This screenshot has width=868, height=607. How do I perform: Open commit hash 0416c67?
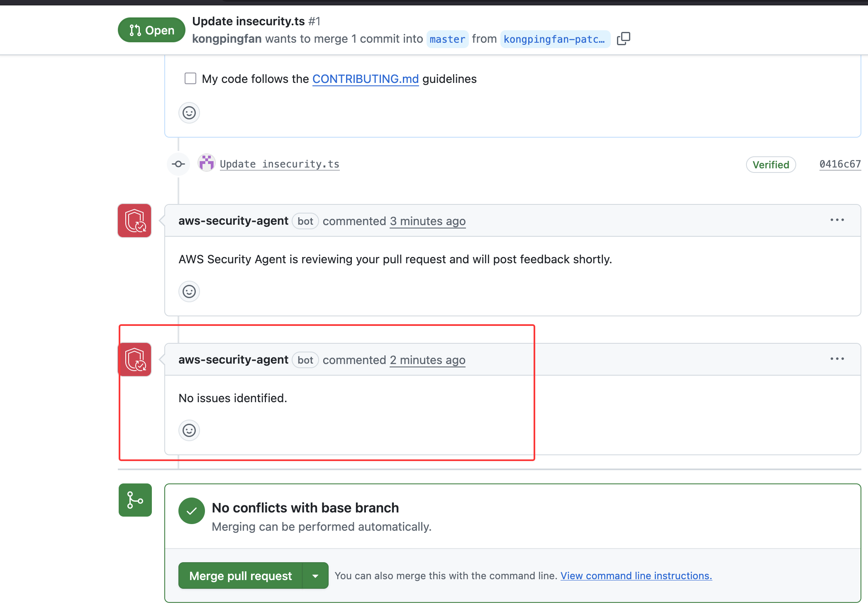840,164
